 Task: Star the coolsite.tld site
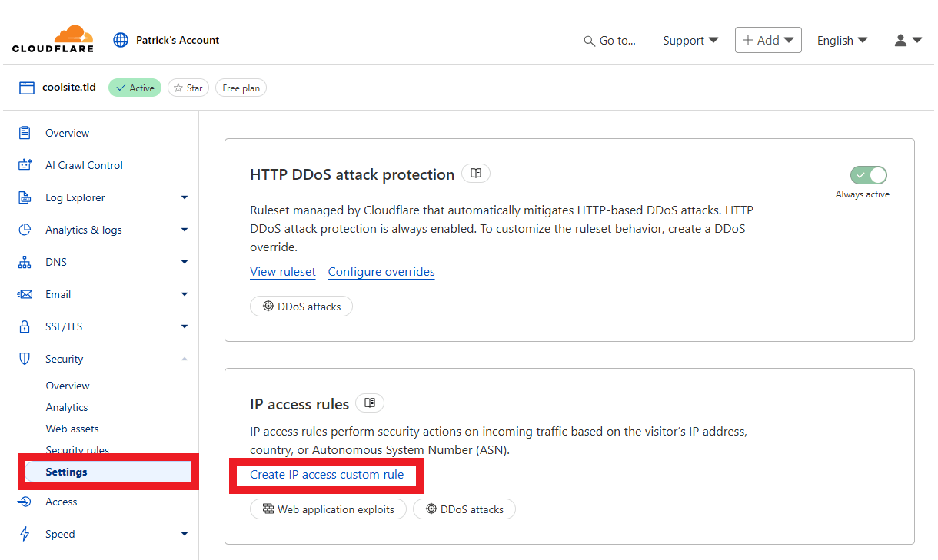pos(188,88)
